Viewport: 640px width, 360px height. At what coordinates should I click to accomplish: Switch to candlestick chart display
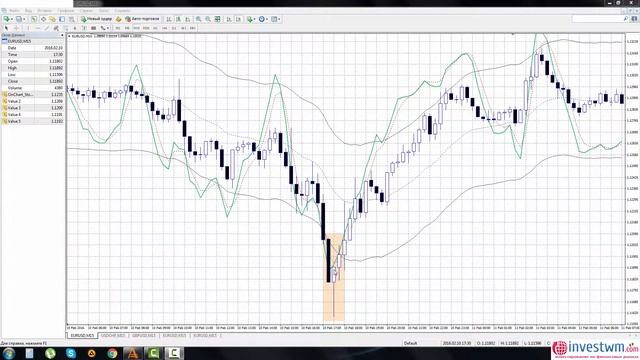point(178,19)
